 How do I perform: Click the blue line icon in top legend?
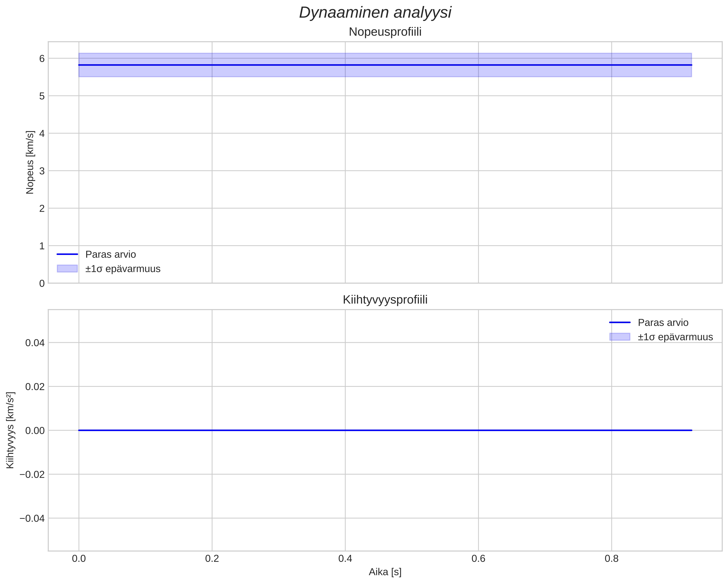67,254
